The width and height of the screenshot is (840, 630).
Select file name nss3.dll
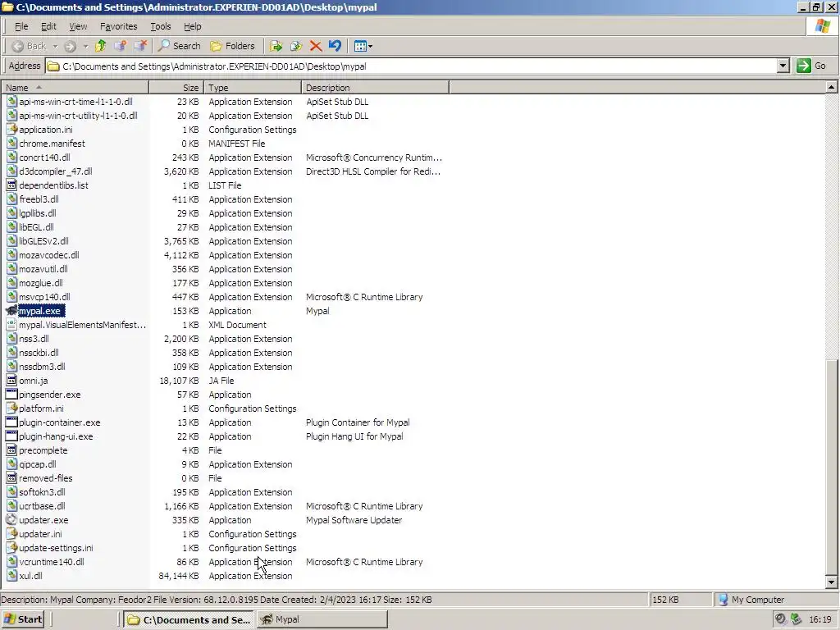[x=34, y=339]
